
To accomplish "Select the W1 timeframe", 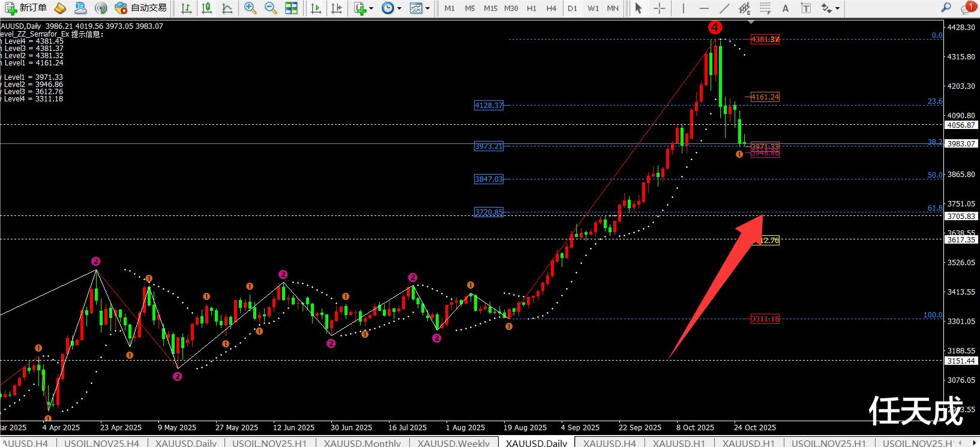I will [593, 8].
